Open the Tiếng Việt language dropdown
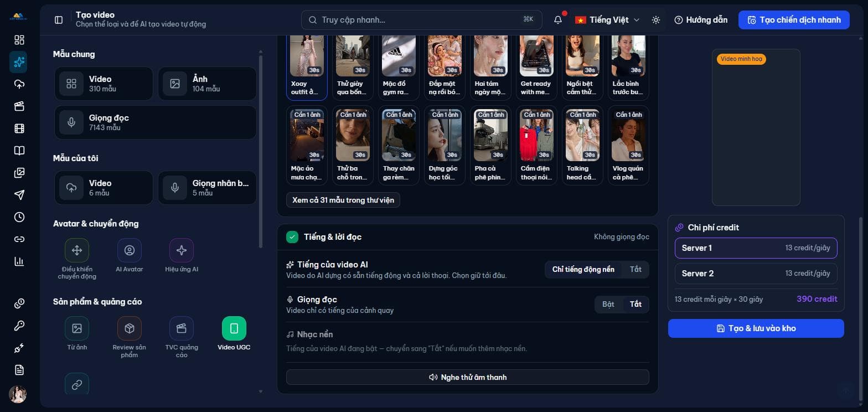This screenshot has height=412, width=868. point(607,20)
